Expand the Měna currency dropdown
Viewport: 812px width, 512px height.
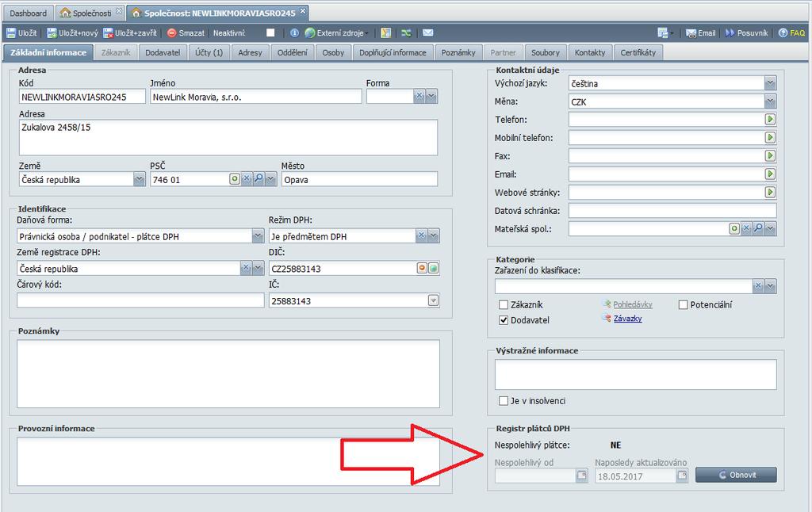click(x=770, y=101)
